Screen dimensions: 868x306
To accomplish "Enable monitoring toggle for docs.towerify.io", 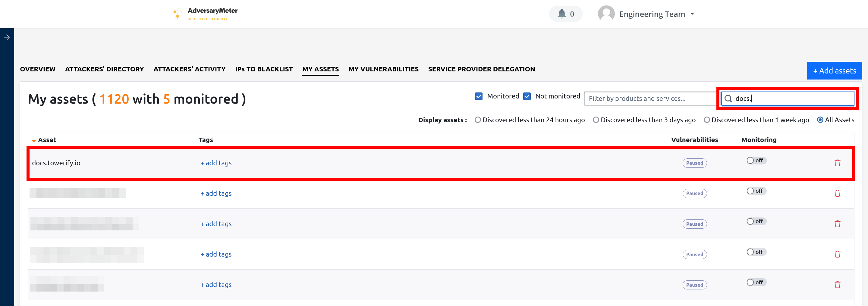I will coord(750,161).
